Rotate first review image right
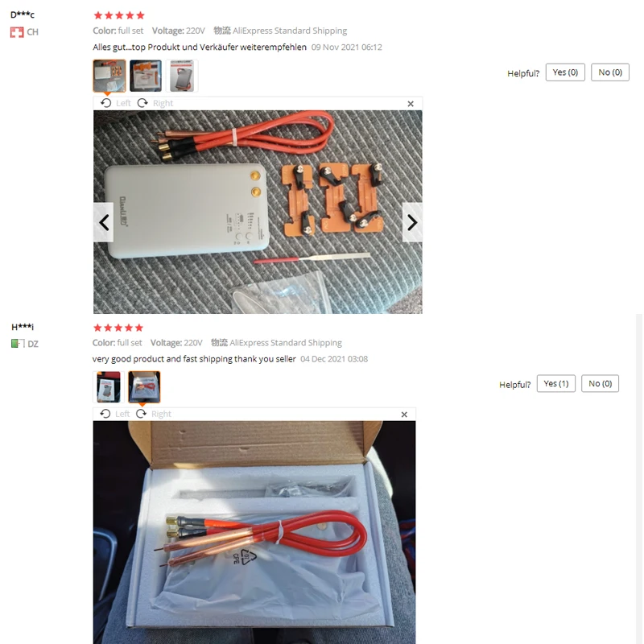 pos(155,103)
